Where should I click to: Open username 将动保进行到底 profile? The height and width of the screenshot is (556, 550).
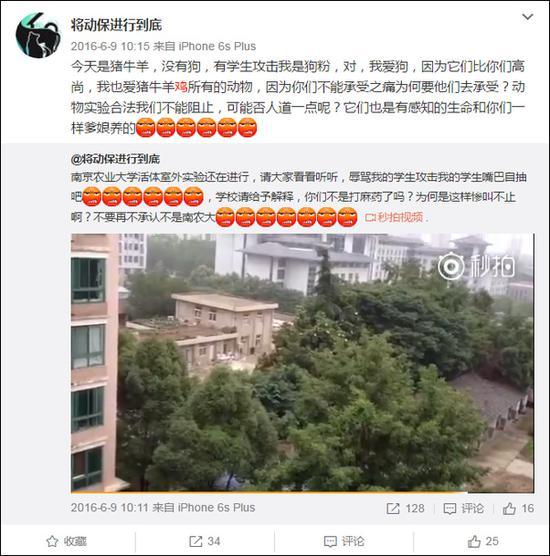point(116,25)
